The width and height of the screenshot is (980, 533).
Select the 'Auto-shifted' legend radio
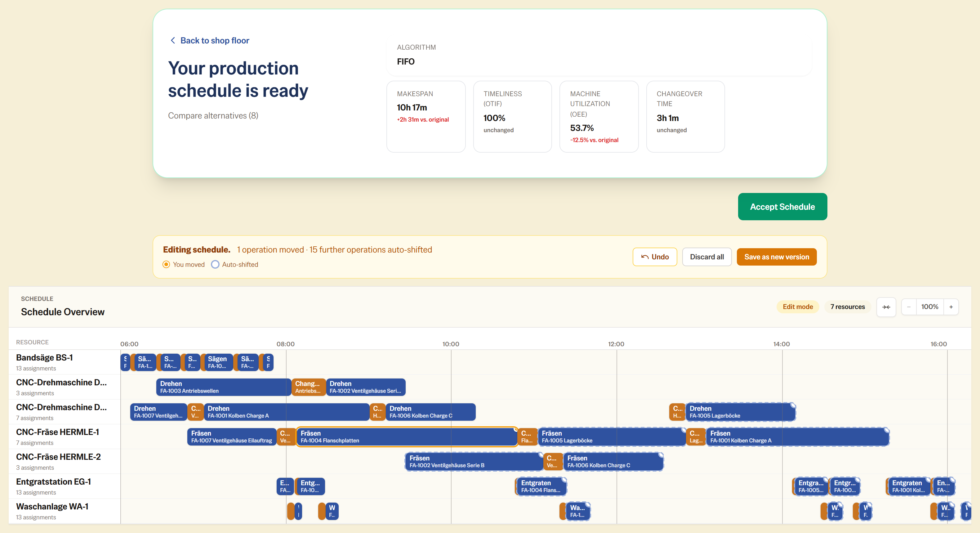coord(215,264)
